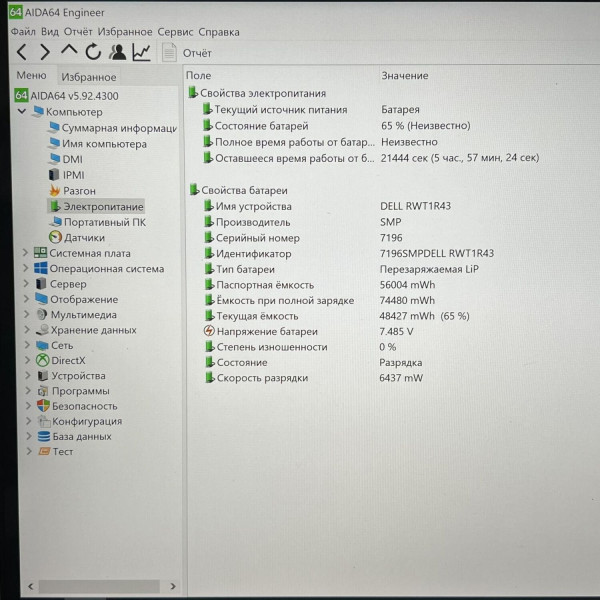Sort by the Поле column header
The image size is (600, 600).
click(199, 75)
